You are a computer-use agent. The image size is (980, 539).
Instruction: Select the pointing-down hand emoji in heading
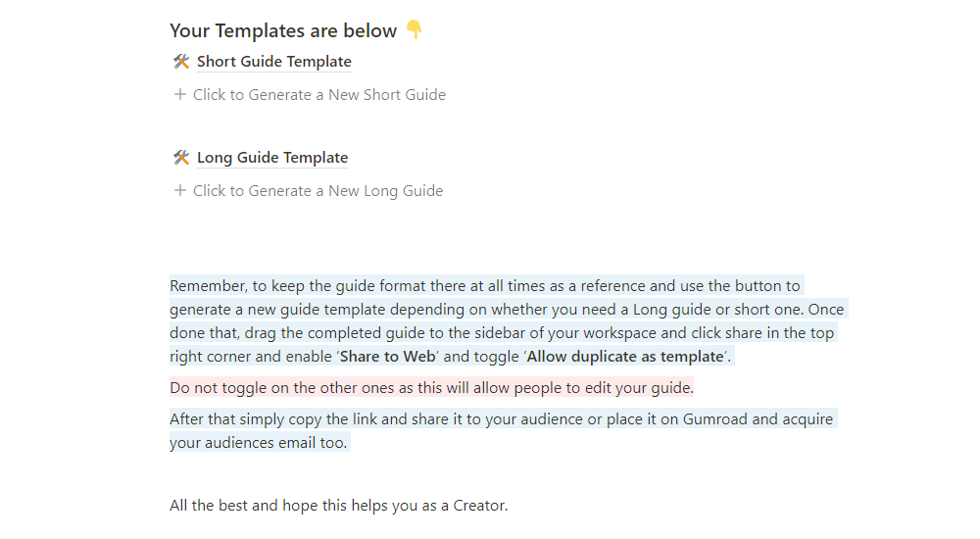tap(414, 29)
